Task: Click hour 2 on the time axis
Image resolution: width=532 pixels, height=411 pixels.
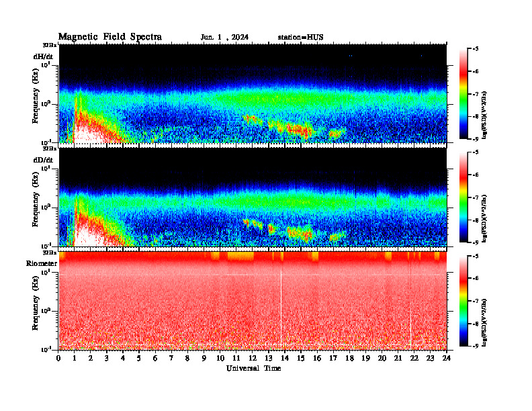Action: click(91, 358)
